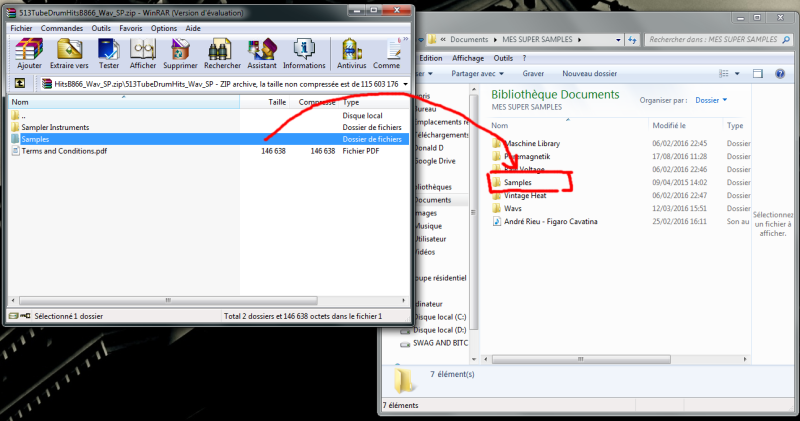Click the Maschine Library folder icon
800x421 pixels.
[496, 143]
